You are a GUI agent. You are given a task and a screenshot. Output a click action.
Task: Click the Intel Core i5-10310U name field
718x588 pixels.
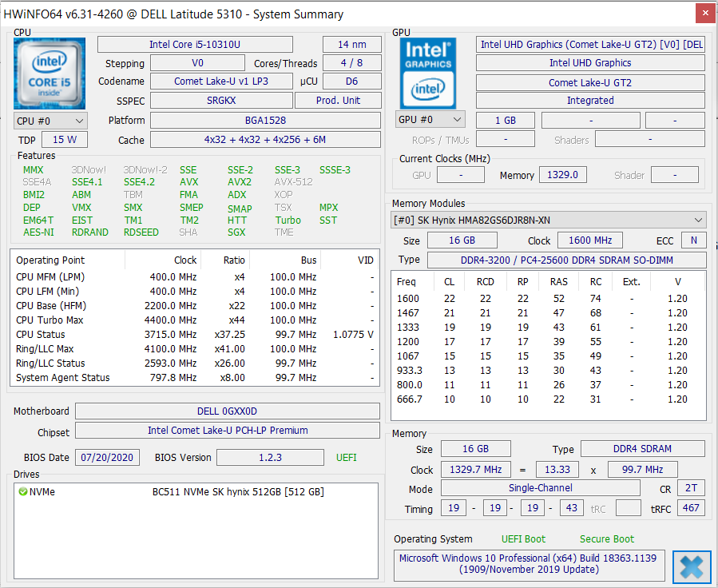tap(195, 45)
